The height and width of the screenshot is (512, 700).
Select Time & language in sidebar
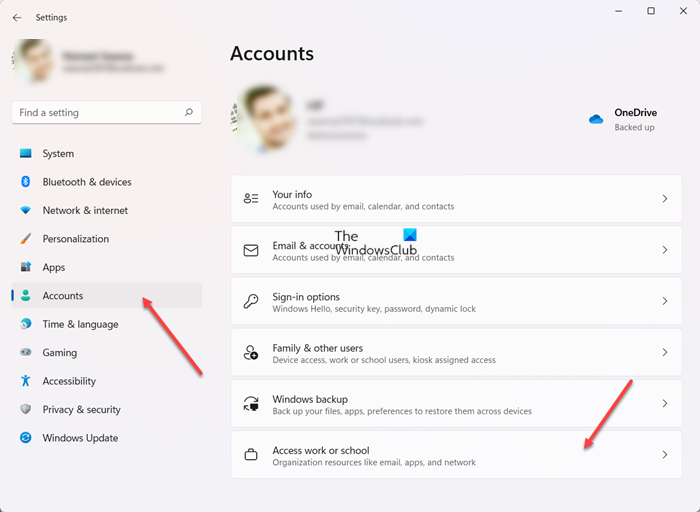coord(107,324)
